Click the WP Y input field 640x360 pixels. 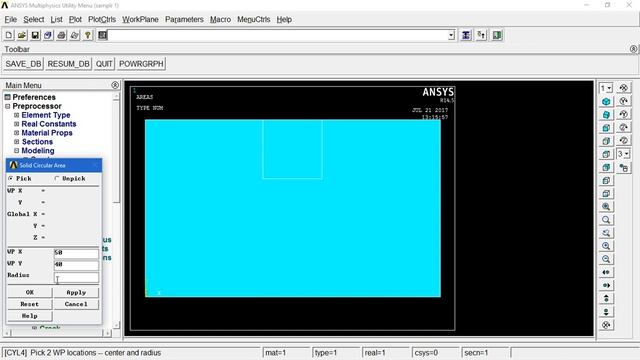76,264
